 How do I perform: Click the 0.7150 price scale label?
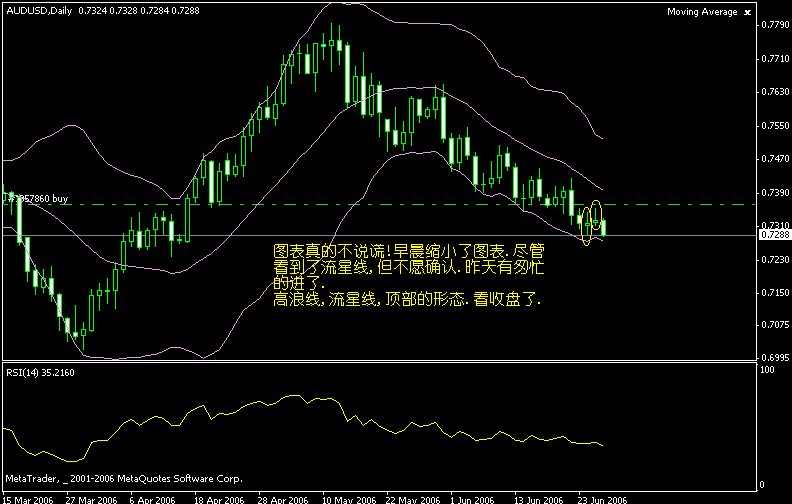pos(775,292)
